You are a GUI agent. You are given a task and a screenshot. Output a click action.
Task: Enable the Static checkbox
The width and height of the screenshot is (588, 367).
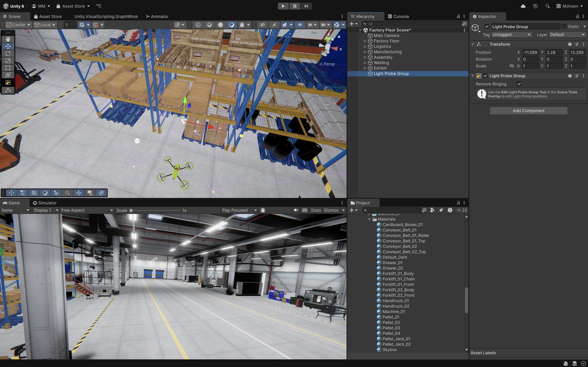[564, 27]
